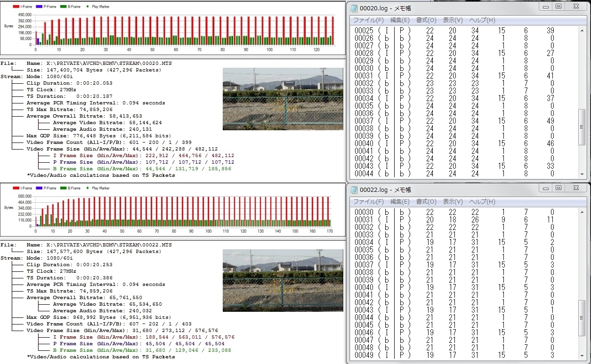Click the blue P-Frame legend swatch in bottom chart

[x=39, y=188]
